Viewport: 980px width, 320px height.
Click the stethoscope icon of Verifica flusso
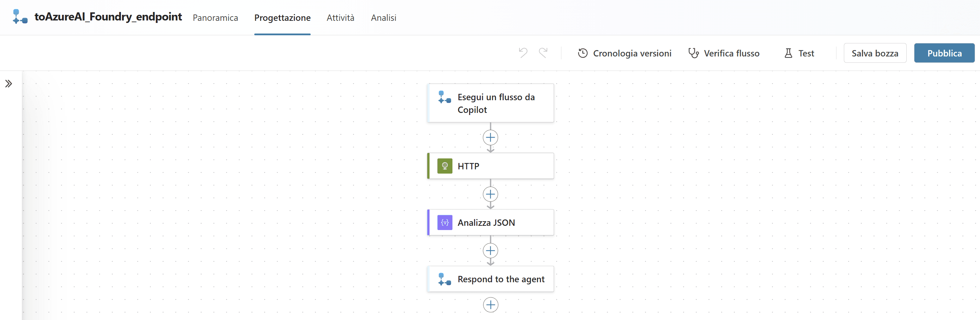(694, 53)
